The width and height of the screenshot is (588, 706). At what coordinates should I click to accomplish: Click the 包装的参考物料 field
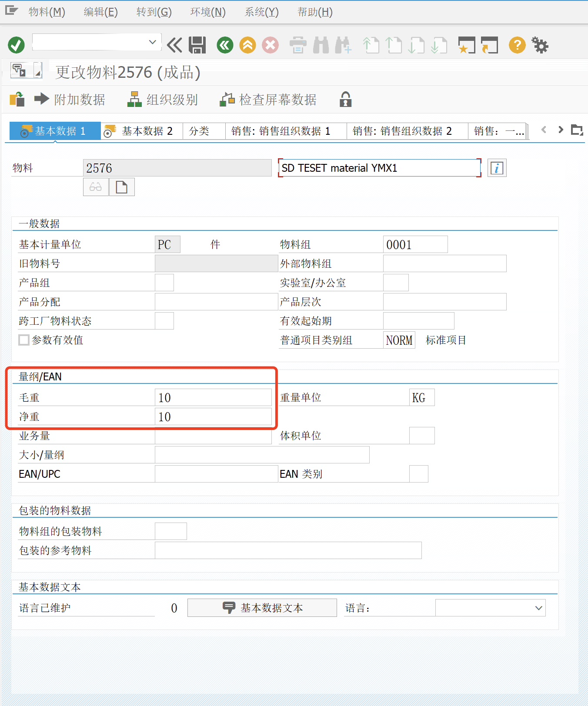288,550
